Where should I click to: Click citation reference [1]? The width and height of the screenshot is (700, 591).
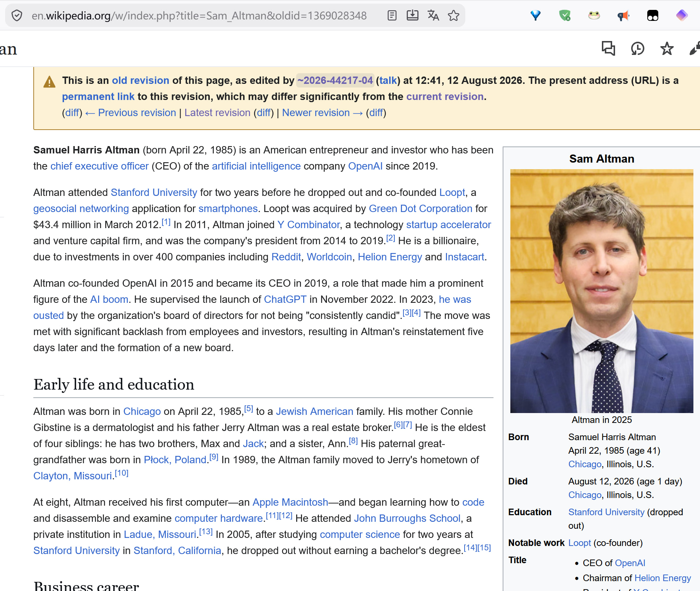[166, 222]
